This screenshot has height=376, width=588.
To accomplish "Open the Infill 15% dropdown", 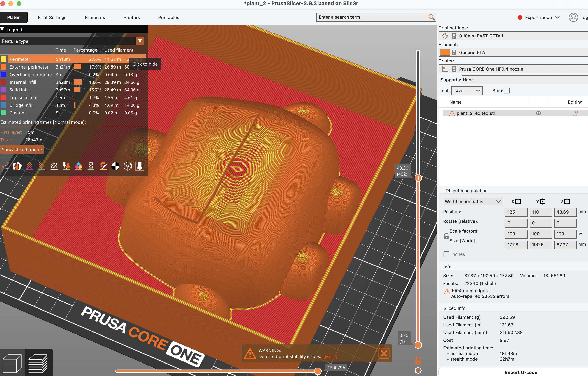I will (x=466, y=90).
